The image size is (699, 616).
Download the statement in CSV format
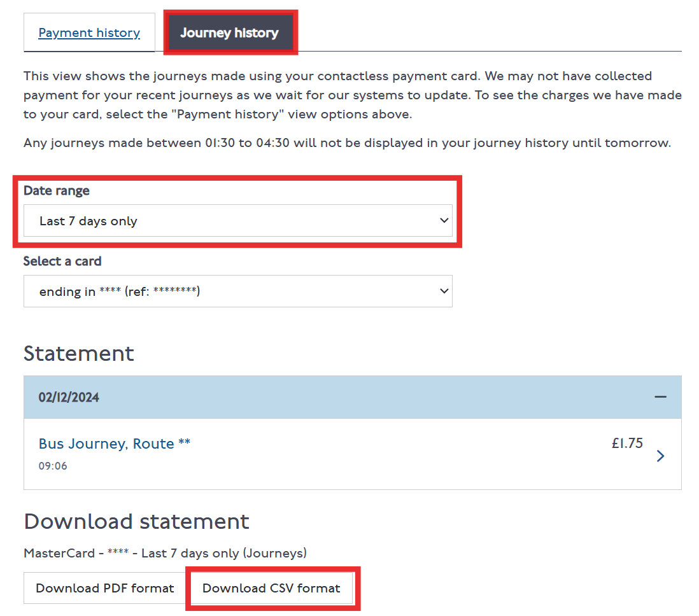(x=272, y=588)
